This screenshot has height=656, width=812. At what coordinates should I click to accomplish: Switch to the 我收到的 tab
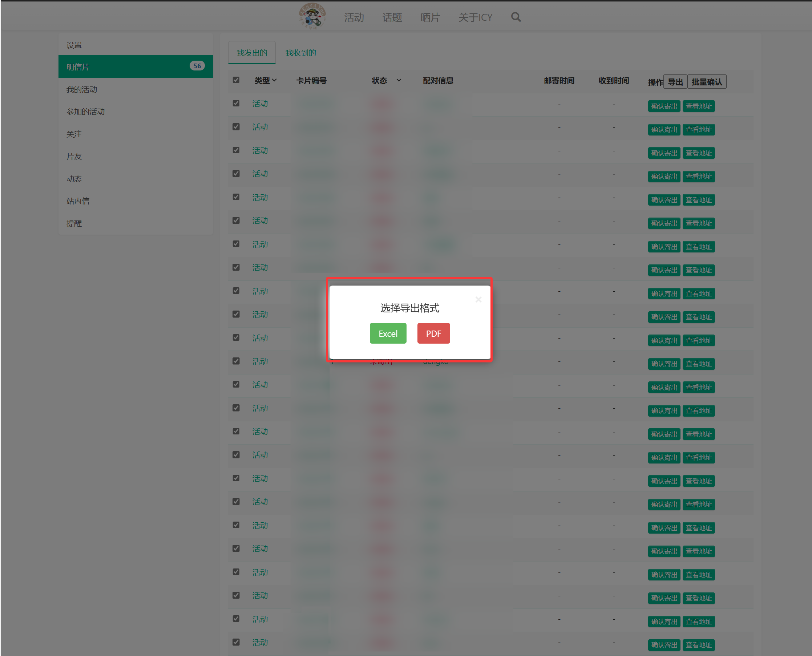tap(300, 53)
